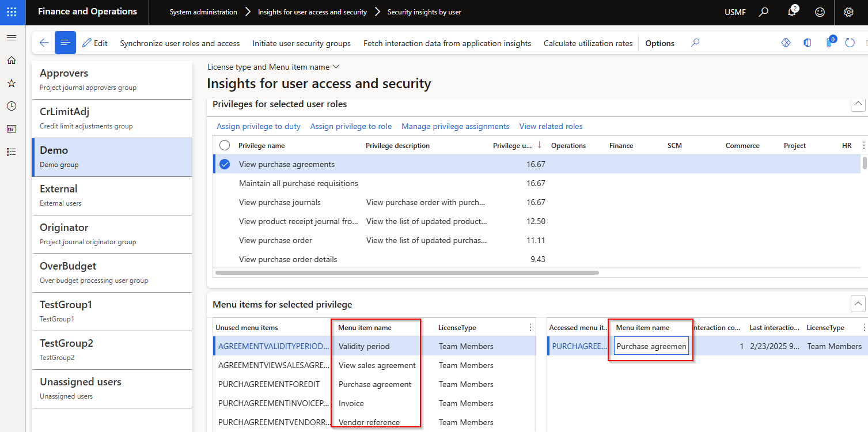Expand the navigation pane hamburger menu
The width and height of the screenshot is (868, 432).
coord(12,37)
